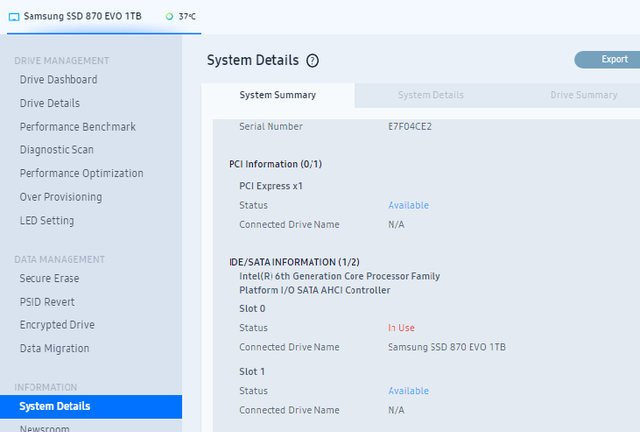Select Performance Optimization in sidebar
The height and width of the screenshot is (432, 640).
[x=82, y=174]
